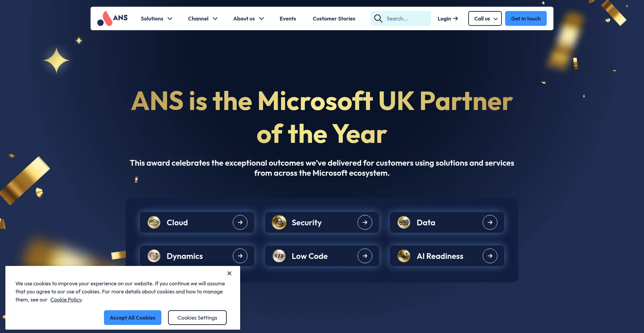The height and width of the screenshot is (333, 644).
Task: Click the Security padlock icon
Action: point(279,222)
